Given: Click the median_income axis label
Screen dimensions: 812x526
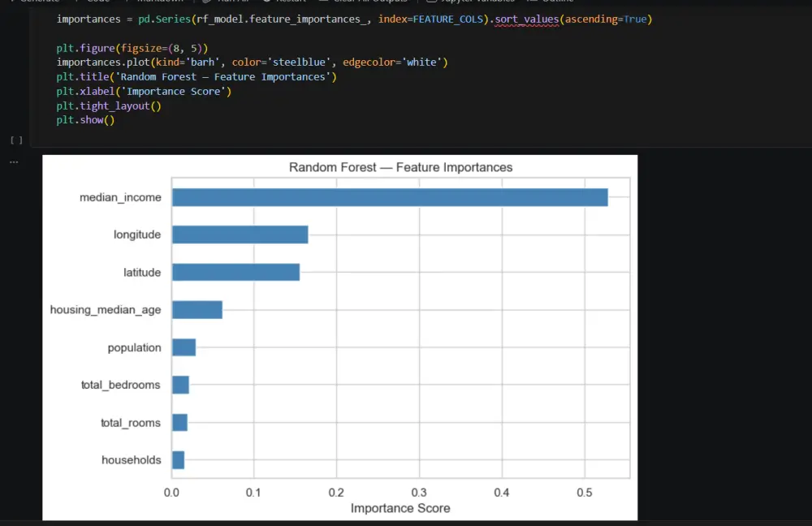Looking at the screenshot, I should tap(120, 197).
